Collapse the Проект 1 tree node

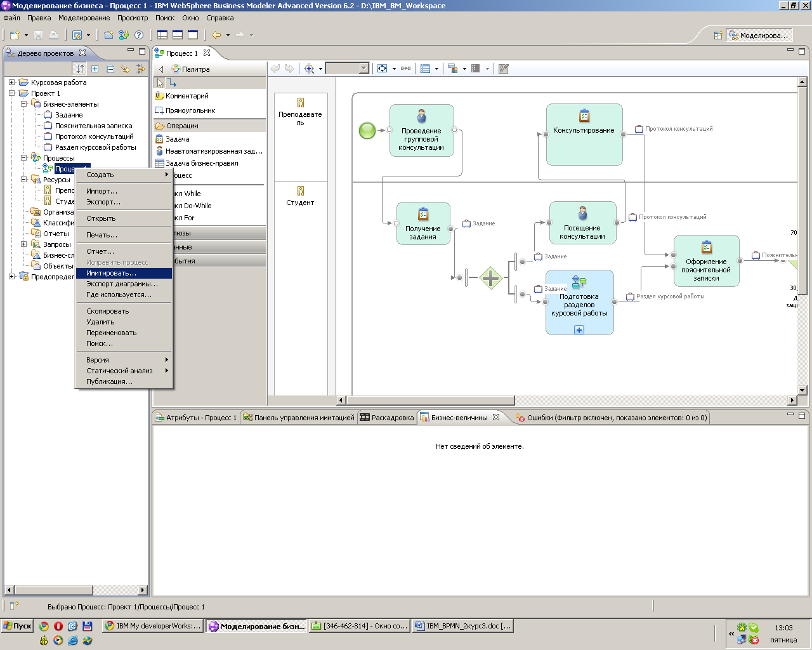click(11, 93)
